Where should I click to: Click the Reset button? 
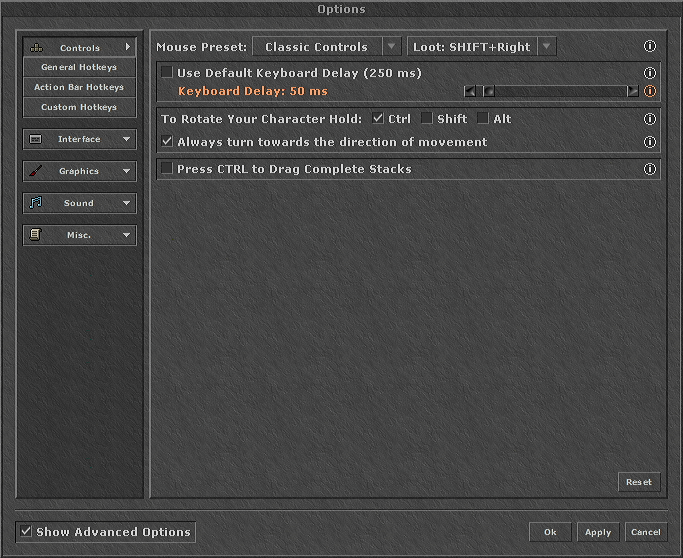tap(639, 482)
